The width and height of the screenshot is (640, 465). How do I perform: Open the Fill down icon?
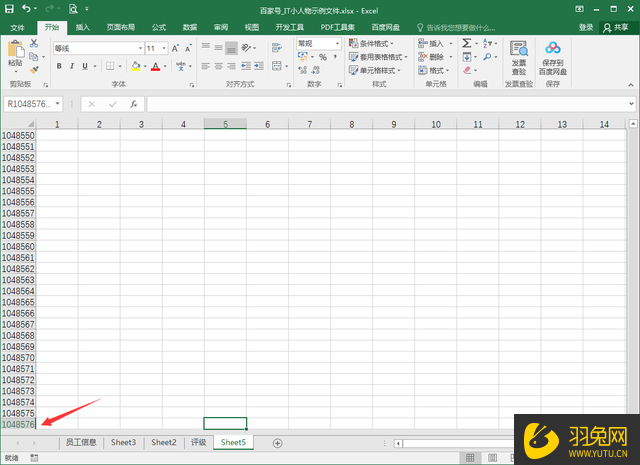(x=467, y=57)
